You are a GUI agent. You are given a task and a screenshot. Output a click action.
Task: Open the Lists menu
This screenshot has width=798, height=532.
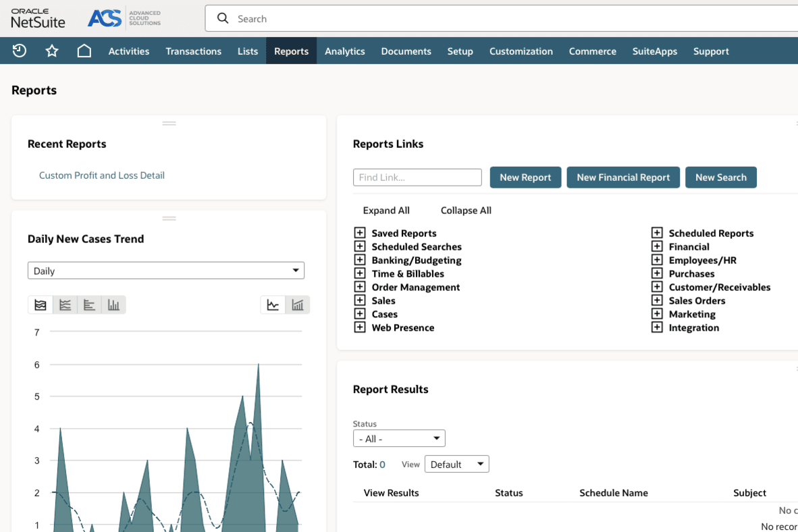coord(248,51)
